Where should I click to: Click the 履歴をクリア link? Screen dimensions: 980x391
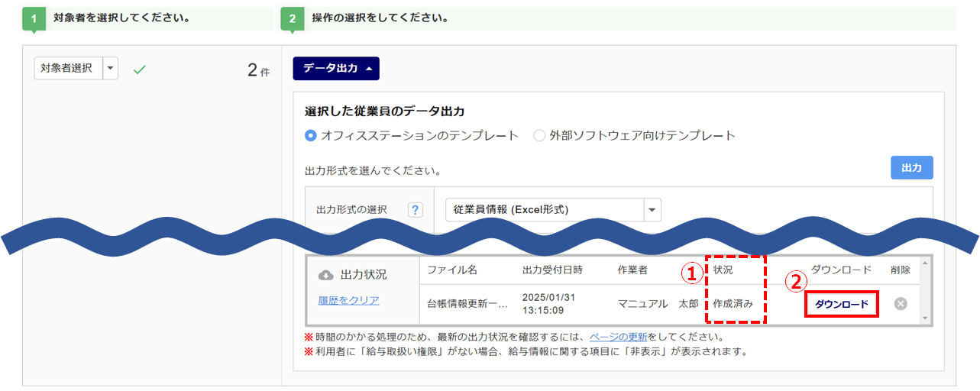coord(348,300)
